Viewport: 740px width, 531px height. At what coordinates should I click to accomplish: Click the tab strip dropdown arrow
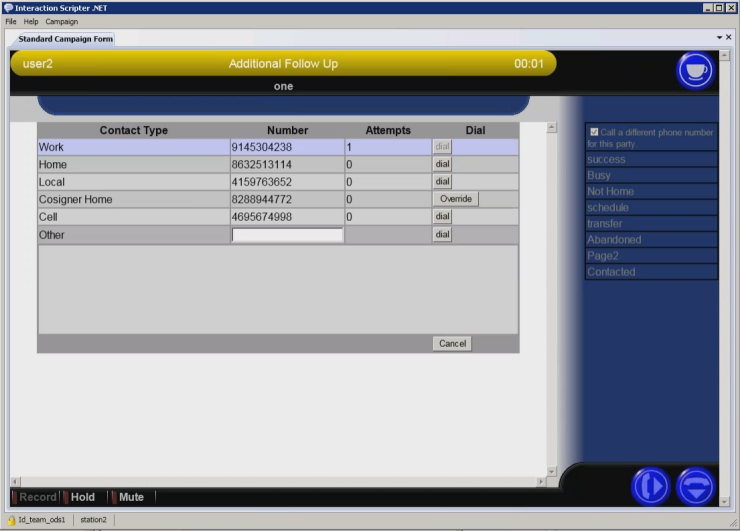coord(717,38)
